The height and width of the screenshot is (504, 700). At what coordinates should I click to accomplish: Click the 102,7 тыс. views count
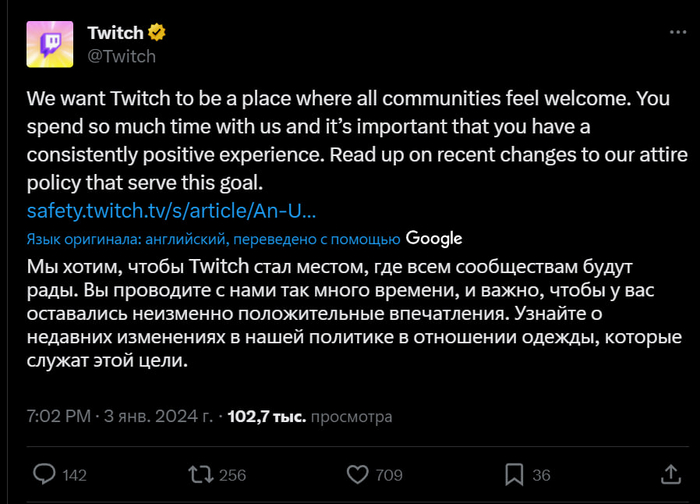pos(268,416)
